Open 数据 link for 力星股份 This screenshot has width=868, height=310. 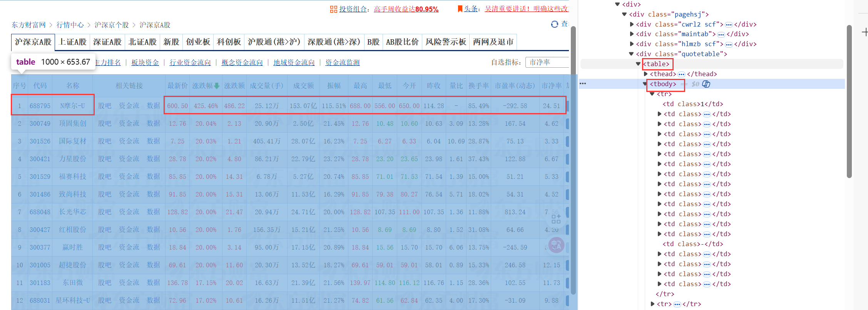point(153,159)
